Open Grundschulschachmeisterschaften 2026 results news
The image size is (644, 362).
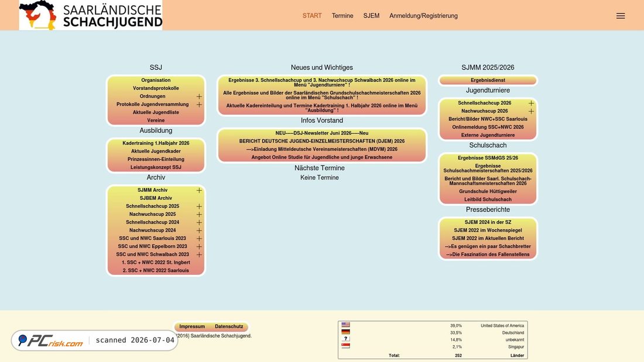321,95
